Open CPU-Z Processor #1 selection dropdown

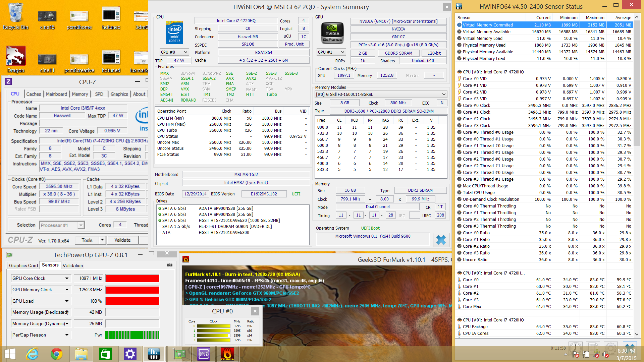point(62,225)
